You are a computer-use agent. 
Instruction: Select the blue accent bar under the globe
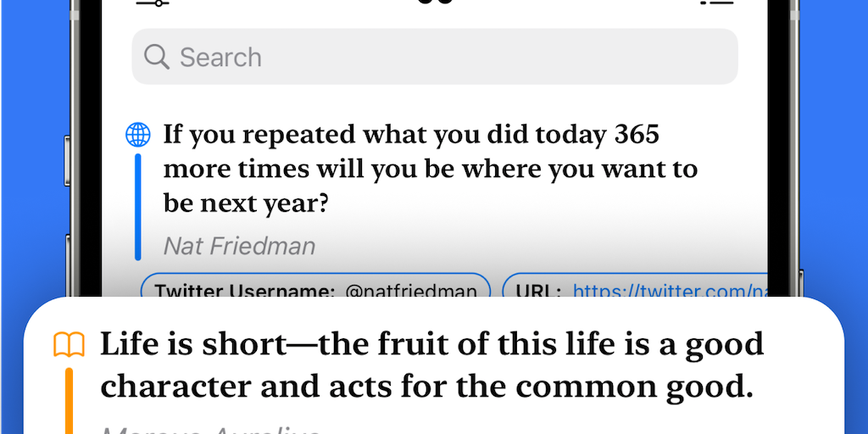click(x=137, y=206)
